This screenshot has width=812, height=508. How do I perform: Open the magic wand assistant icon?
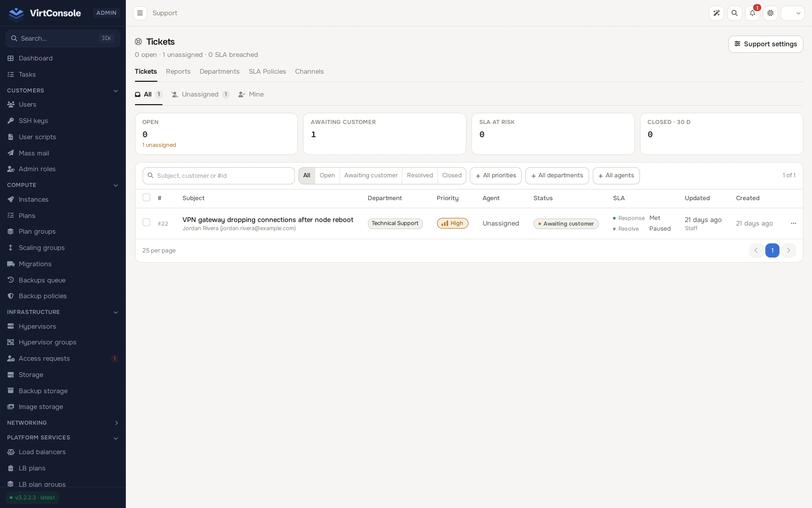click(x=716, y=13)
